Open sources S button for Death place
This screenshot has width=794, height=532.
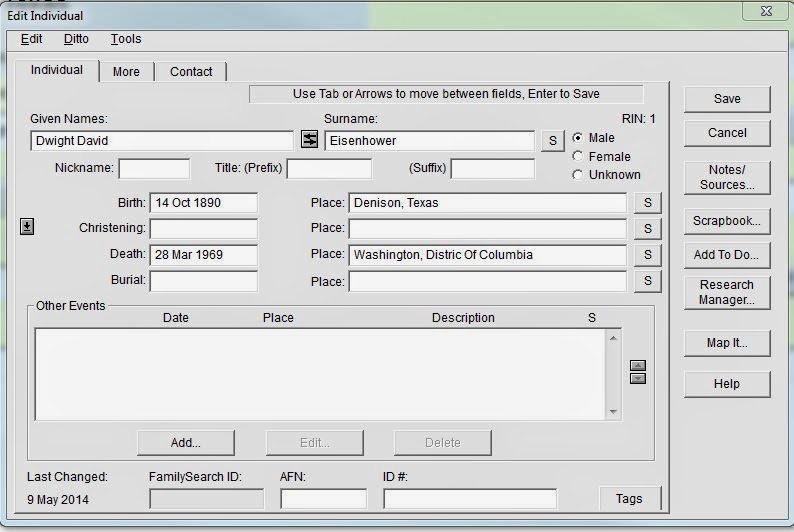[x=648, y=254]
